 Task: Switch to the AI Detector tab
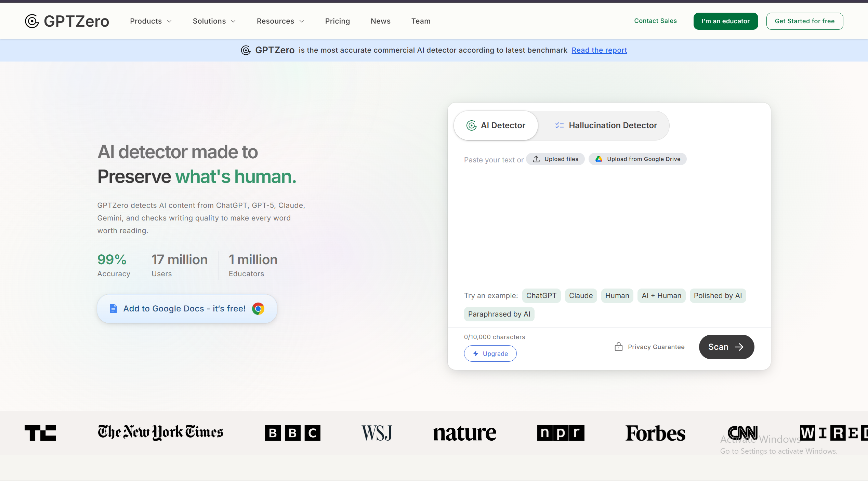[496, 125]
